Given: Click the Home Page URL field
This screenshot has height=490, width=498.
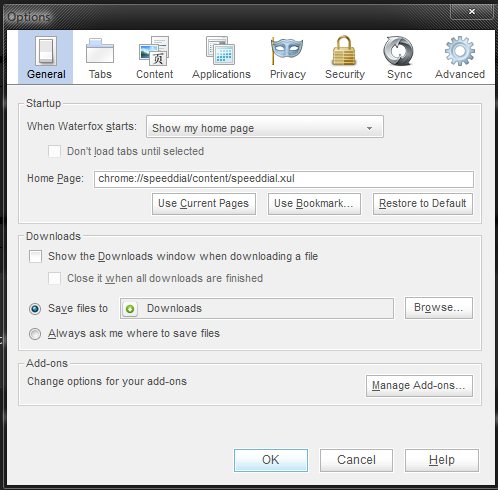Looking at the screenshot, I should [284, 179].
